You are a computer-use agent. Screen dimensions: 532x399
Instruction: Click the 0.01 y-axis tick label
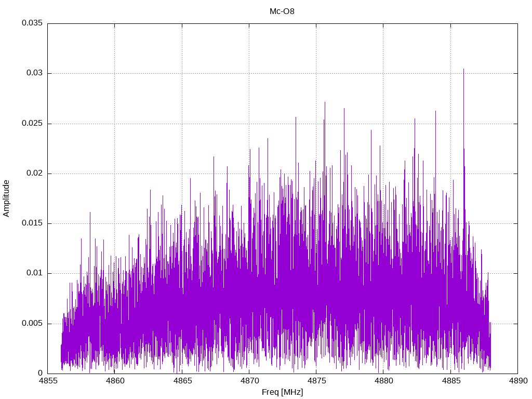pyautogui.click(x=34, y=273)
